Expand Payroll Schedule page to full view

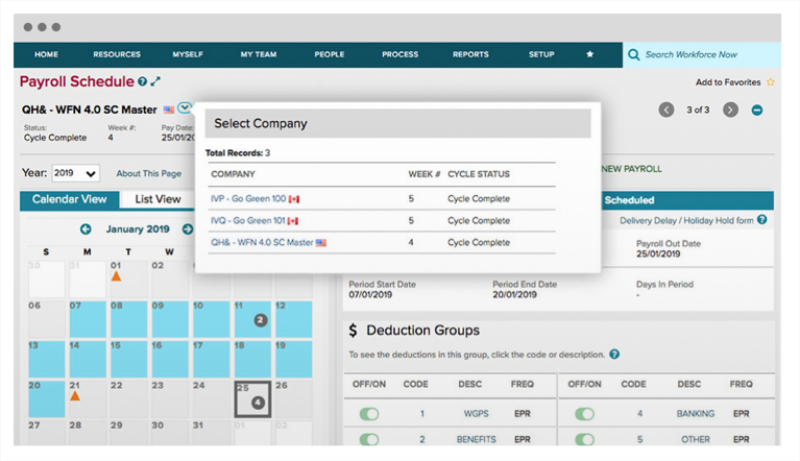tap(155, 82)
